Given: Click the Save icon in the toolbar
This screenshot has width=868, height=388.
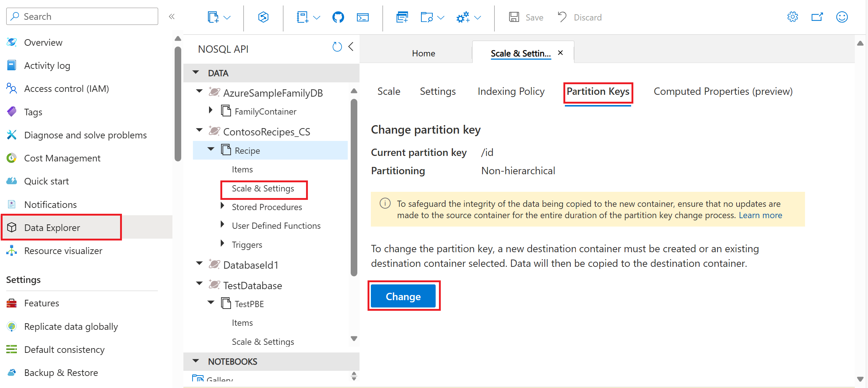Looking at the screenshot, I should [x=514, y=17].
